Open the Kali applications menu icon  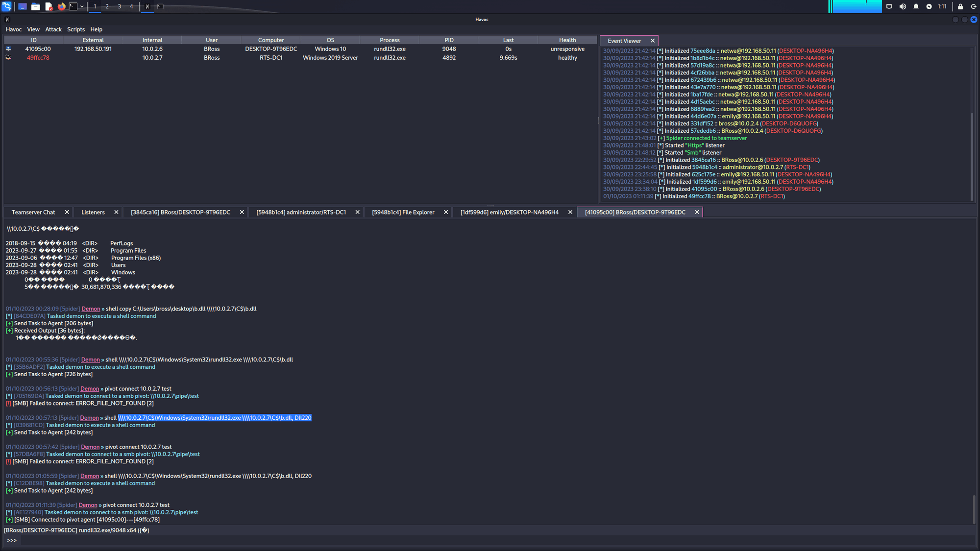pyautogui.click(x=6, y=6)
